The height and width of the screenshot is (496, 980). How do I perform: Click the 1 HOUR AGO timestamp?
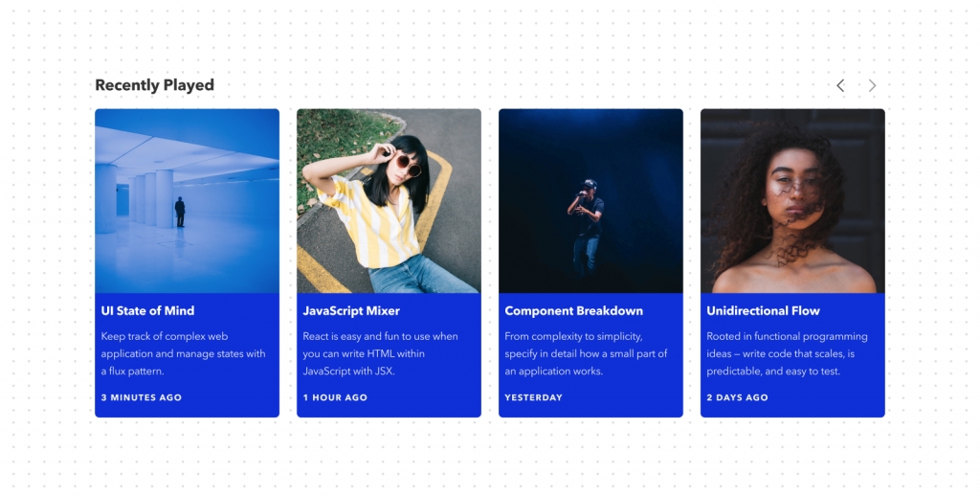tap(335, 397)
